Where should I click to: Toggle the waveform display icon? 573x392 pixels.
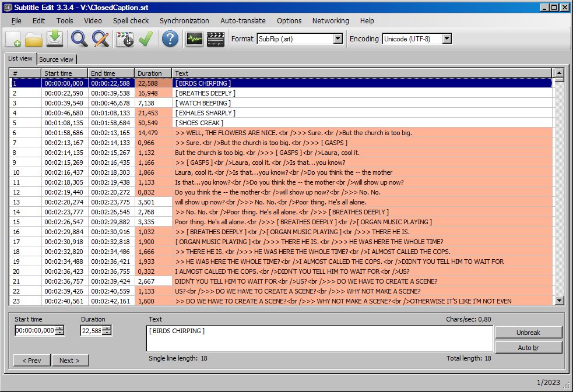[194, 38]
